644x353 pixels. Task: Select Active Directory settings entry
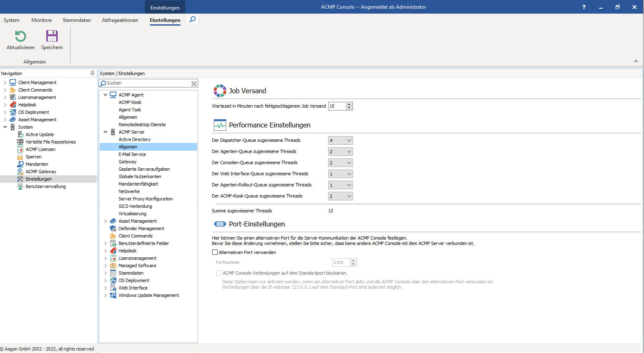tap(135, 139)
